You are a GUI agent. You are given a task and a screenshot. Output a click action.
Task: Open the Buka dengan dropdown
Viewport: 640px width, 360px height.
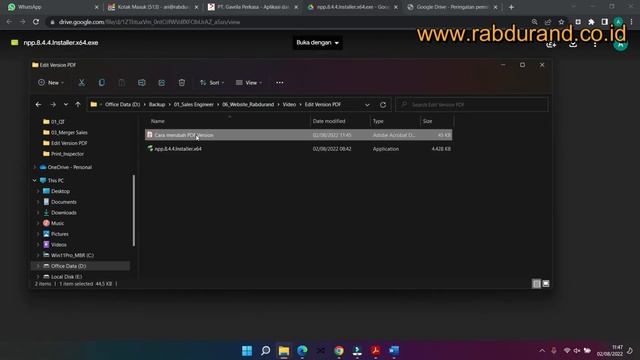pos(318,42)
